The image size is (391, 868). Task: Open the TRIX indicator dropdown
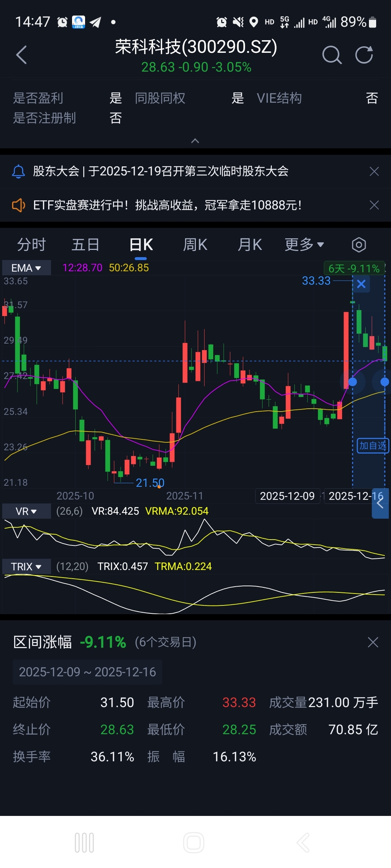click(x=26, y=566)
